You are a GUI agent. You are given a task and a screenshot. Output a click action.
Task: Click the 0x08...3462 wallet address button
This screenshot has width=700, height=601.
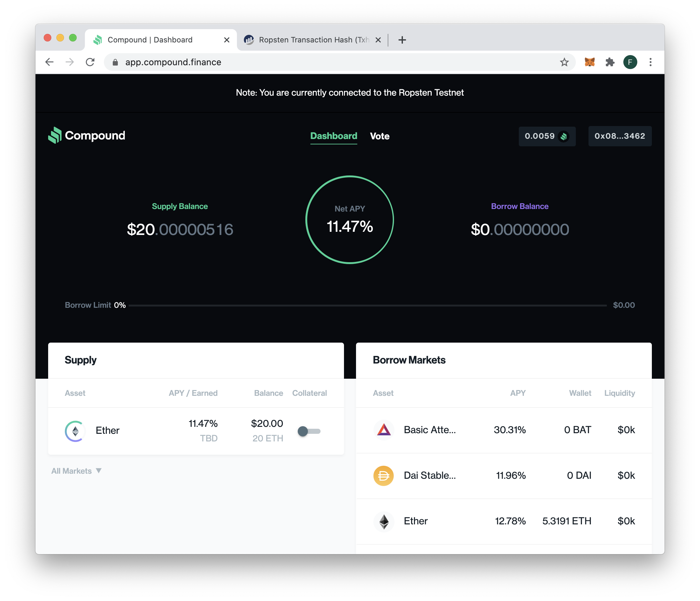[620, 136]
